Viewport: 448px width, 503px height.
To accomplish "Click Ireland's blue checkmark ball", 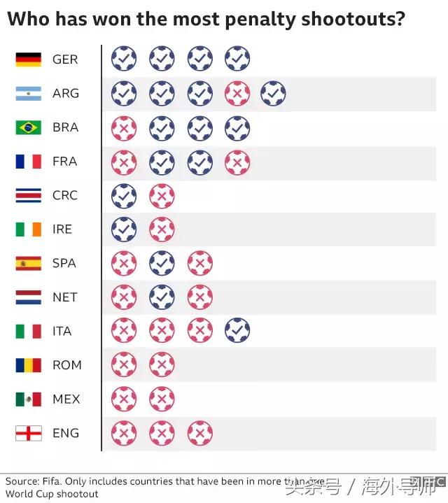I will pos(124,229).
